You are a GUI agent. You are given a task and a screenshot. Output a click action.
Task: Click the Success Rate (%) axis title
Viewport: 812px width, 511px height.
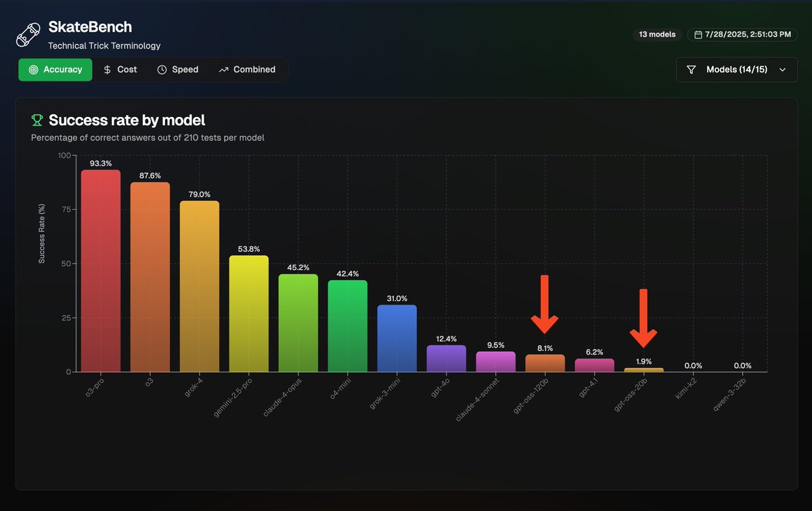pos(41,232)
